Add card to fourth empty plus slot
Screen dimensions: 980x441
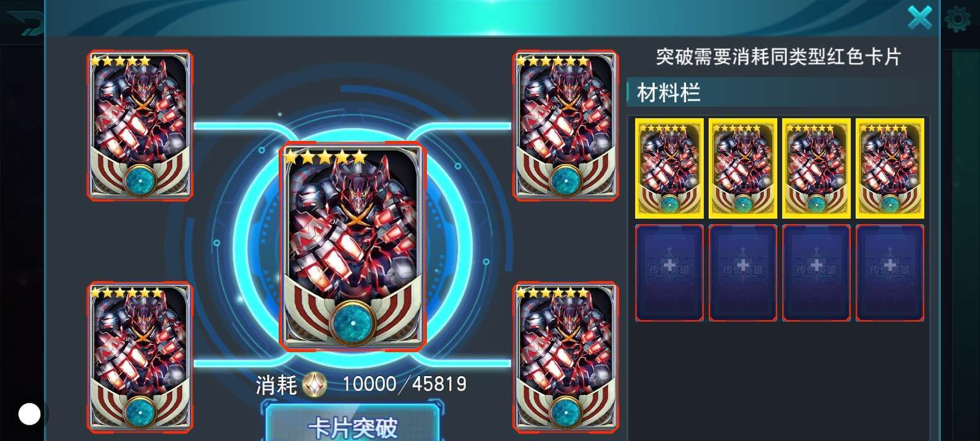click(x=889, y=273)
